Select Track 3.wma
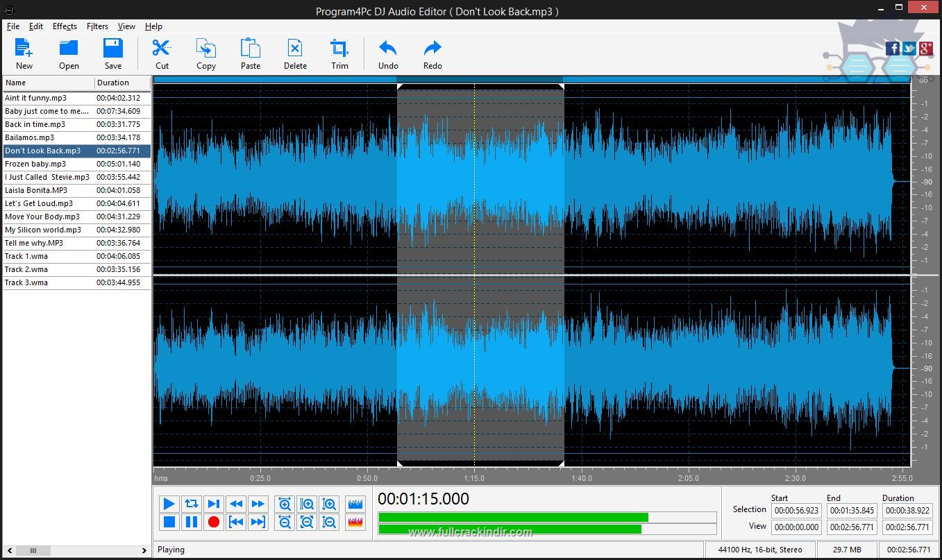Image resolution: width=942 pixels, height=560 pixels. (x=76, y=282)
